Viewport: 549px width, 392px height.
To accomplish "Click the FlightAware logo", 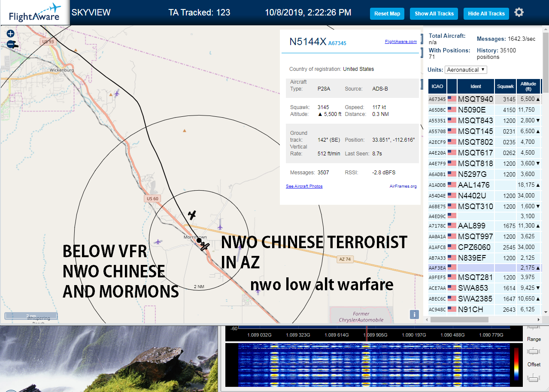I will coord(35,12).
